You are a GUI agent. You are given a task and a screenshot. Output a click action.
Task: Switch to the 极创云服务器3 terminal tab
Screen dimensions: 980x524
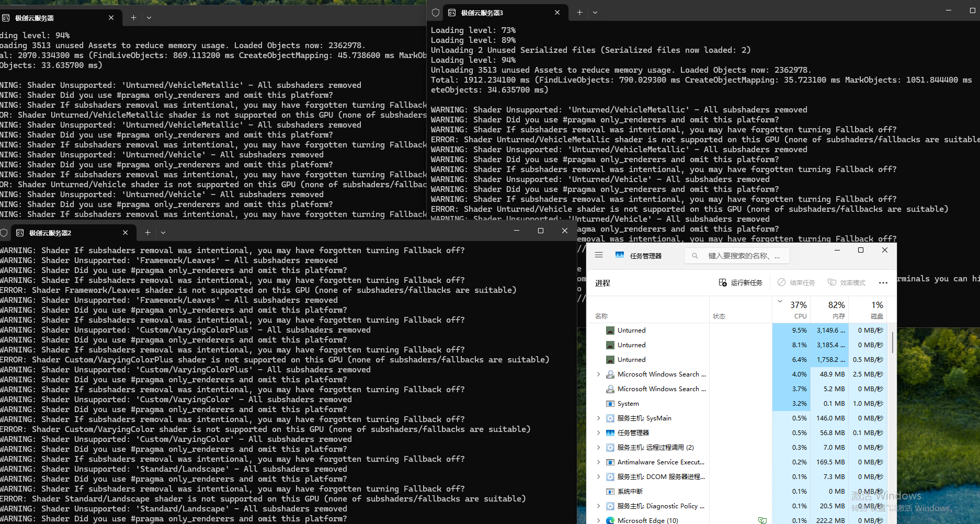coord(506,13)
